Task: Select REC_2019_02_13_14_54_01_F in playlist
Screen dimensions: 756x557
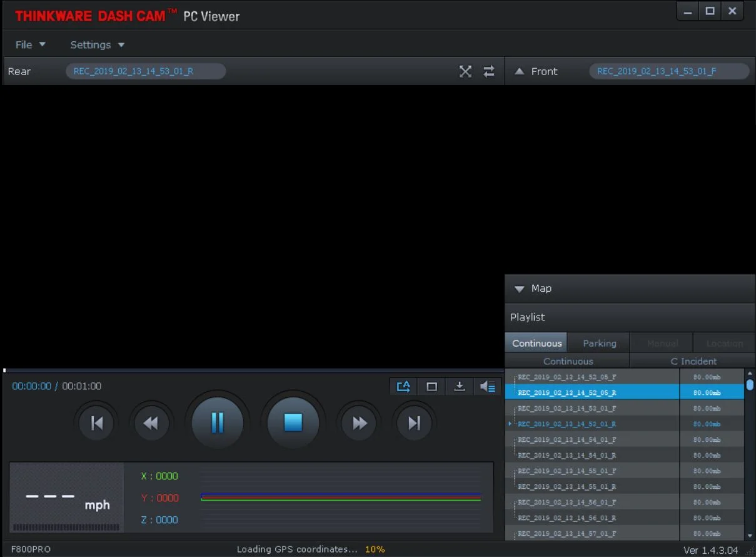Action: point(567,440)
